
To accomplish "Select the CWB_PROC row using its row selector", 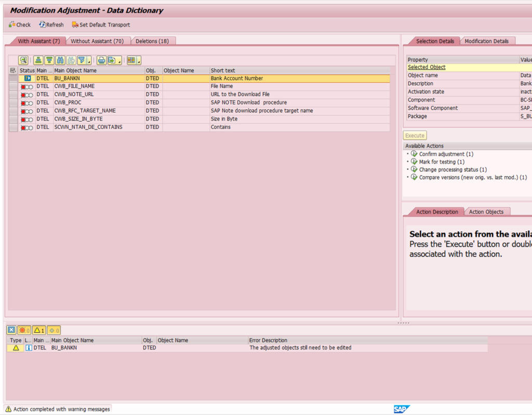I will 13,102.
